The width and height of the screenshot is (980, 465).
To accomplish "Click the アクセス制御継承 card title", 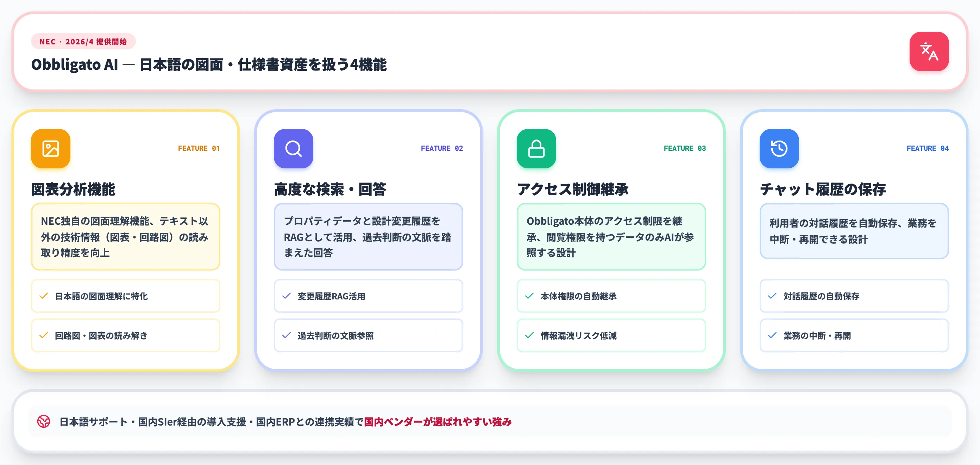I will (x=573, y=189).
